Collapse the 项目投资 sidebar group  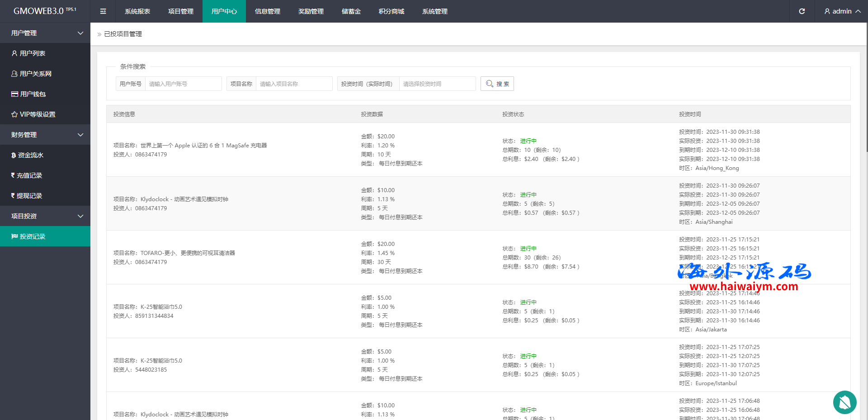click(45, 216)
